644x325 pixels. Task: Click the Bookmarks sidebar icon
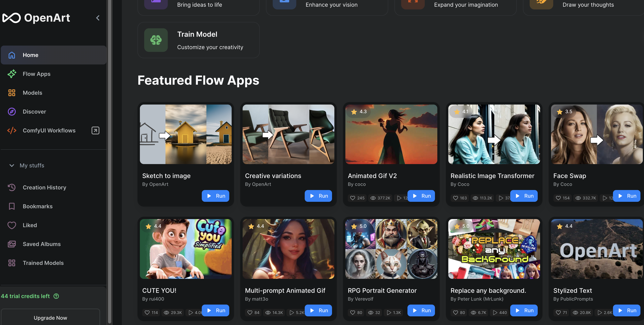12,206
